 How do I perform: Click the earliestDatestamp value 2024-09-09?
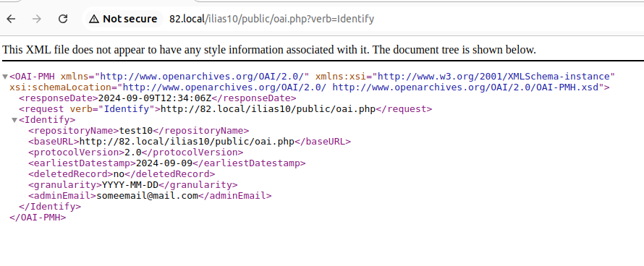click(164, 163)
